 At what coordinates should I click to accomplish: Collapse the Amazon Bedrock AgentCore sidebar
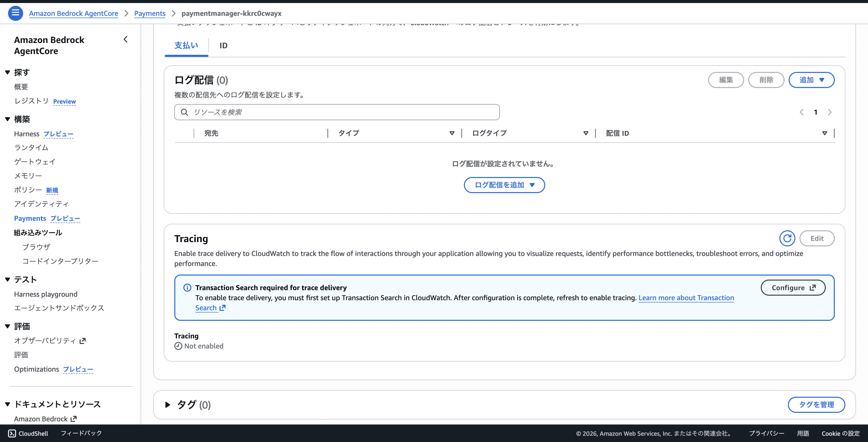click(x=126, y=39)
